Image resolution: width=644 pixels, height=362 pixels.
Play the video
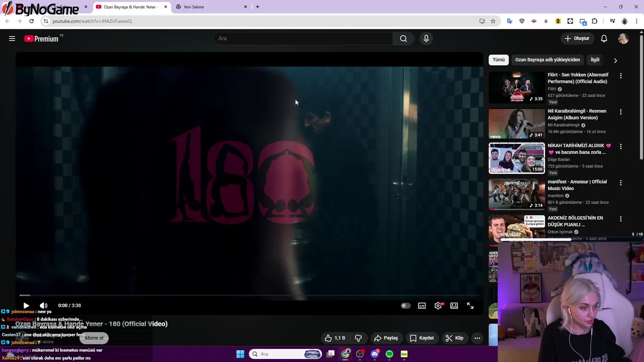(26, 306)
